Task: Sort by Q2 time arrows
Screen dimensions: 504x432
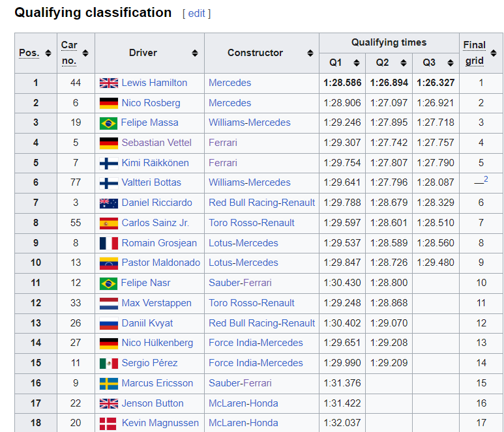Action: (404, 63)
